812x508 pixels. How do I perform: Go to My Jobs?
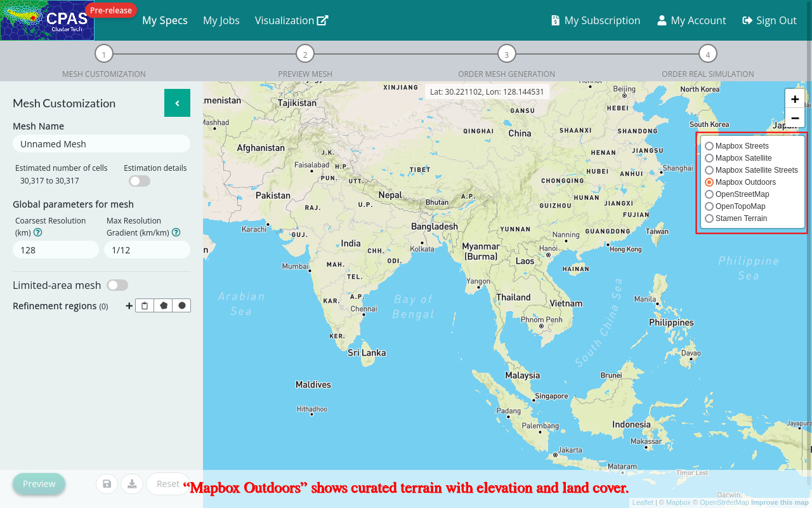pos(221,20)
